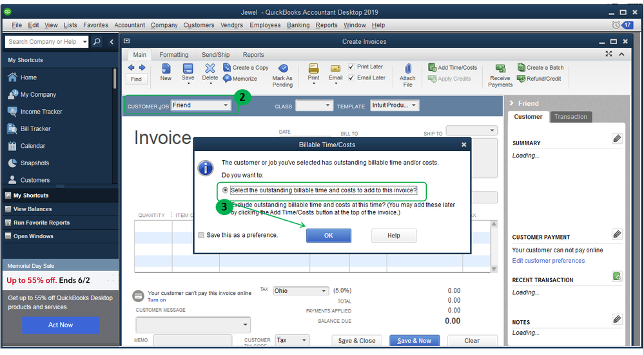Click Help in Billable Time/Costs dialog
Viewport: 644px width, 355px height.
point(393,236)
